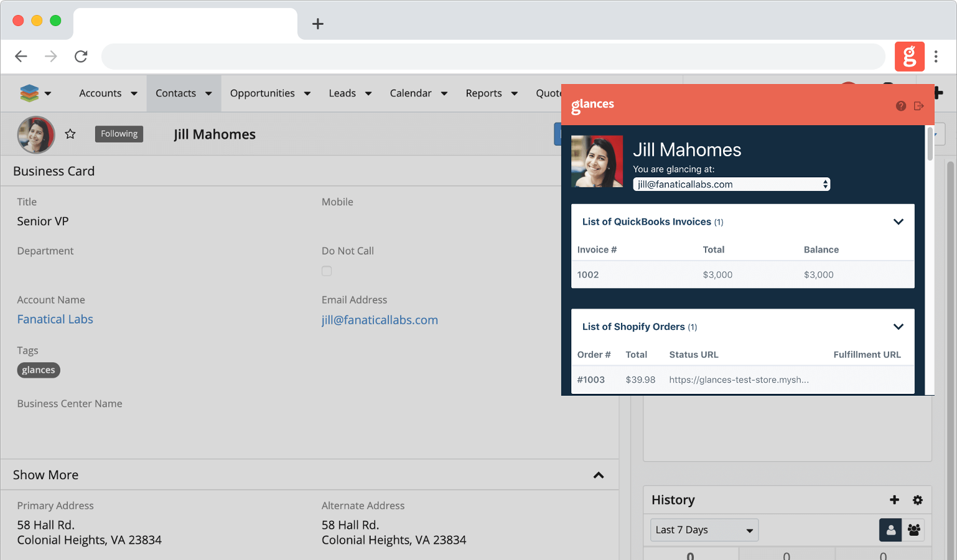Screen dimensions: 957x560
Task: Open the browser three-dot menu
Action: 936,57
